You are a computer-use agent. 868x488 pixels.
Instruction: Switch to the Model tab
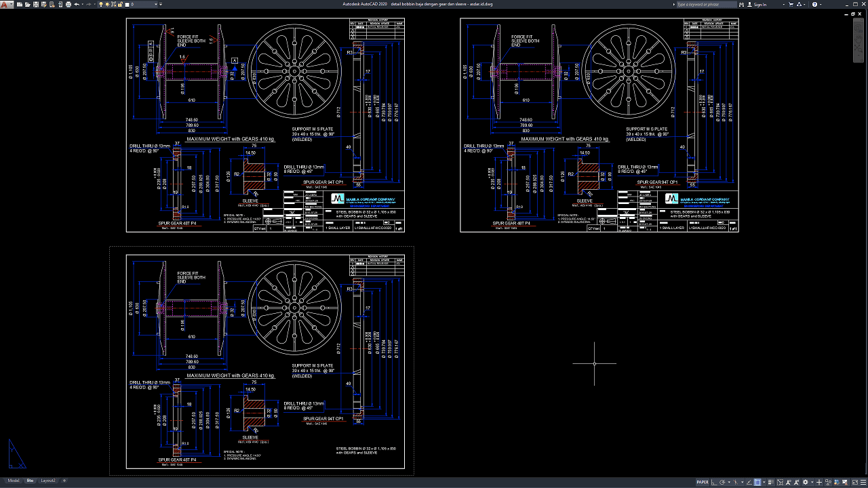pos(13,481)
